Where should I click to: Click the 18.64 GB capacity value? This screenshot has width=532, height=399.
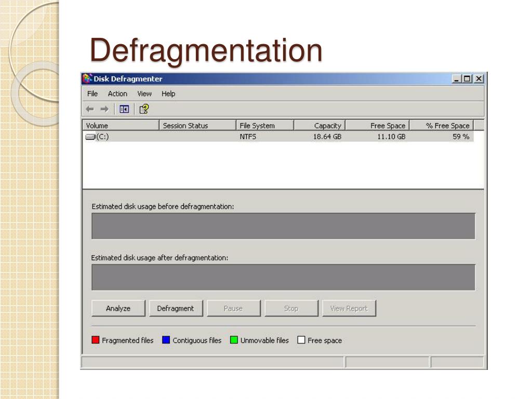(x=327, y=137)
